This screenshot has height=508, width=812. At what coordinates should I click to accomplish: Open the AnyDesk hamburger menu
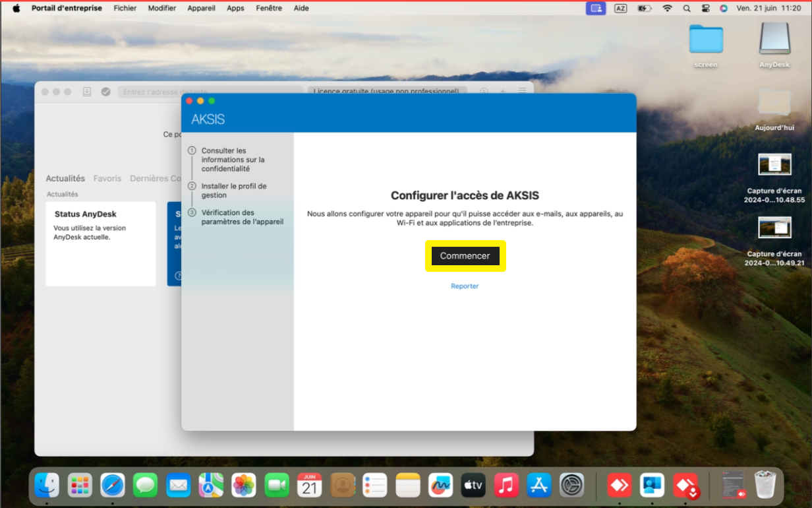tap(522, 92)
